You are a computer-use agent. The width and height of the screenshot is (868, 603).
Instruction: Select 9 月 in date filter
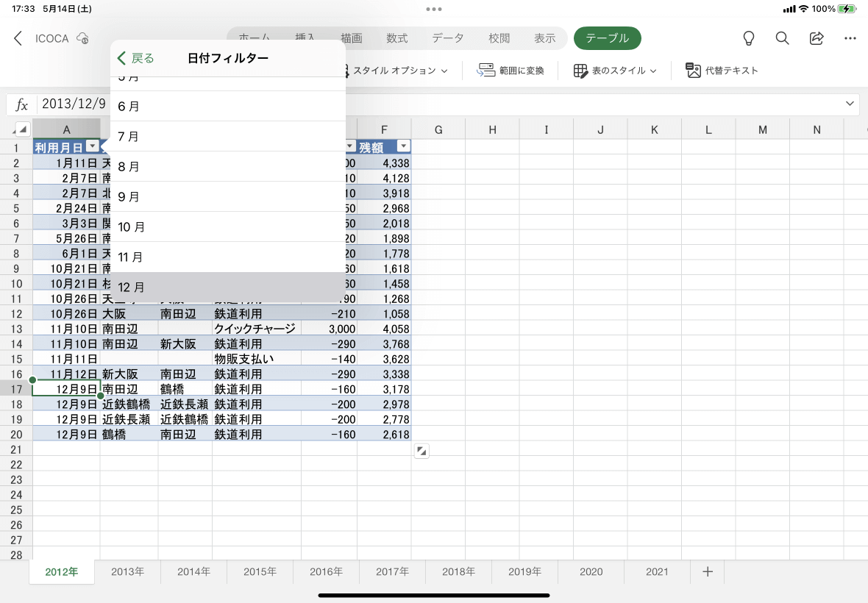pos(228,196)
